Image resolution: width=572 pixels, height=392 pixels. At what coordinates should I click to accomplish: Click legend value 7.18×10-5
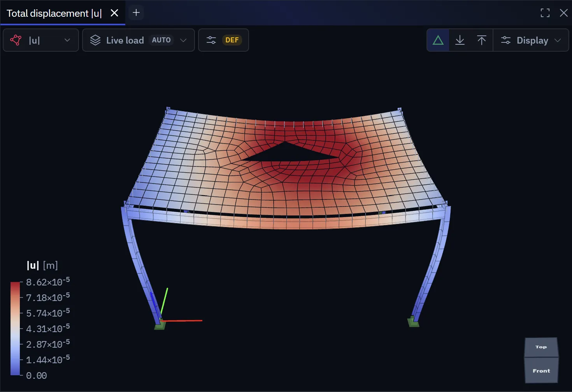point(48,297)
